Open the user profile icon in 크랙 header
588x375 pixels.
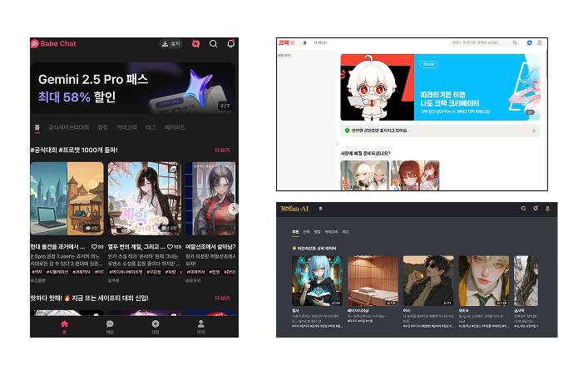(x=539, y=42)
